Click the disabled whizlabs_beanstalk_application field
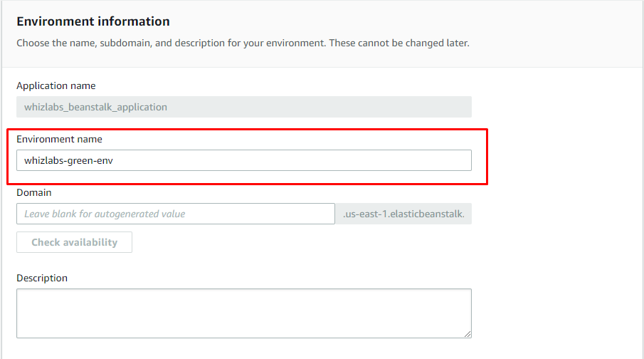This screenshot has height=359, width=644. [x=244, y=107]
